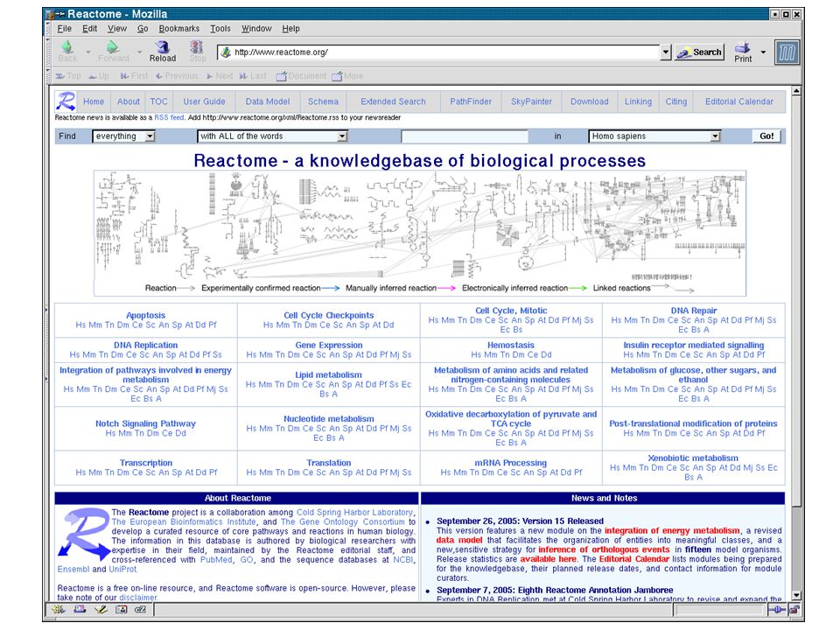Open the RSS feed link
The image size is (840, 630).
[x=169, y=117]
